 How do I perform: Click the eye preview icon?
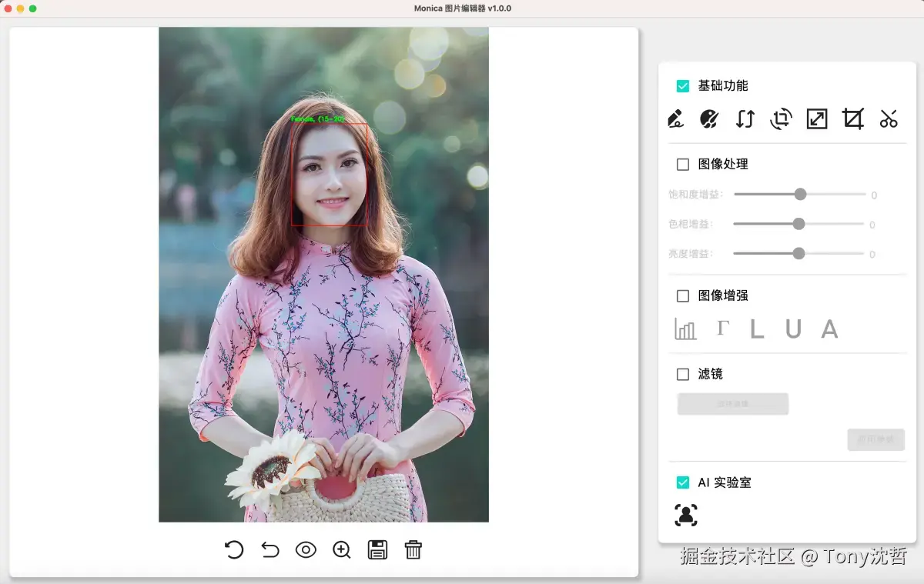tap(306, 549)
